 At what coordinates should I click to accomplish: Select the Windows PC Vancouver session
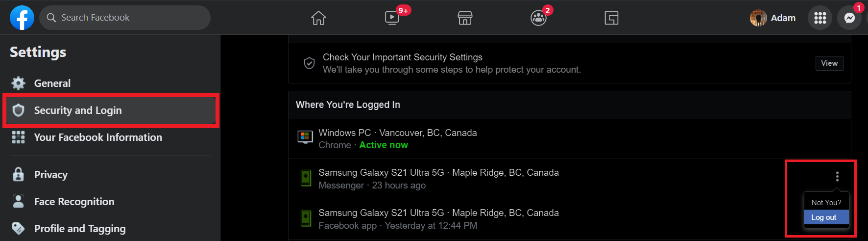click(397, 138)
